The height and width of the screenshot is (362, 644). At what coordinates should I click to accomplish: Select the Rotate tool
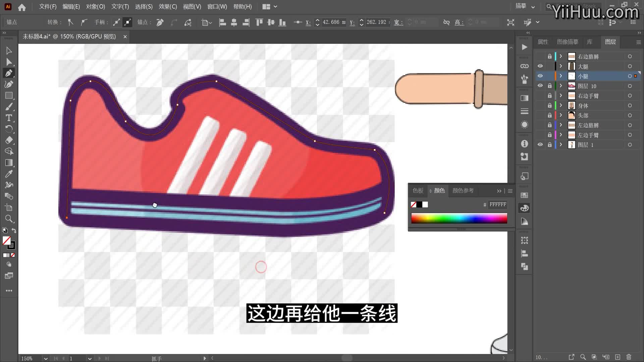tap(9, 129)
